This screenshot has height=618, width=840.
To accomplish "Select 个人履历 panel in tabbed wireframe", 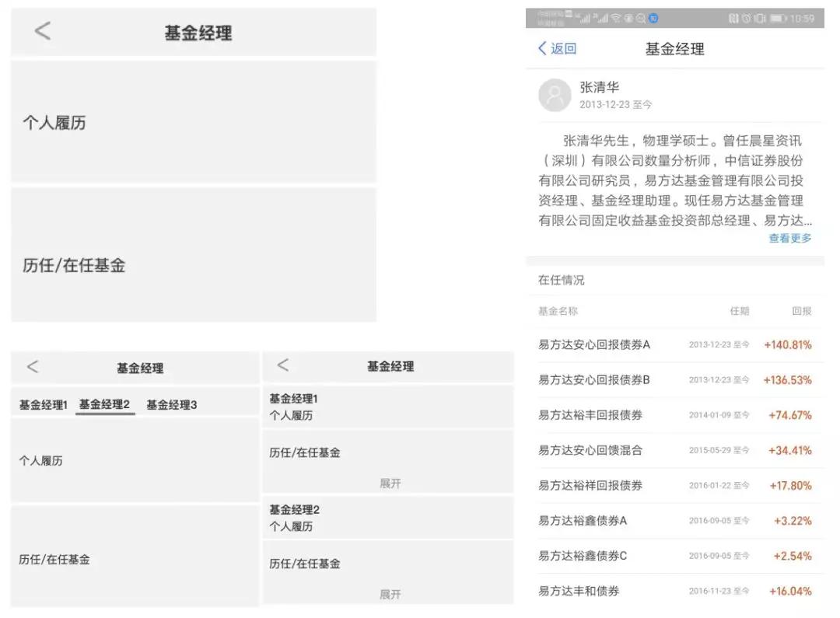I will (135, 460).
